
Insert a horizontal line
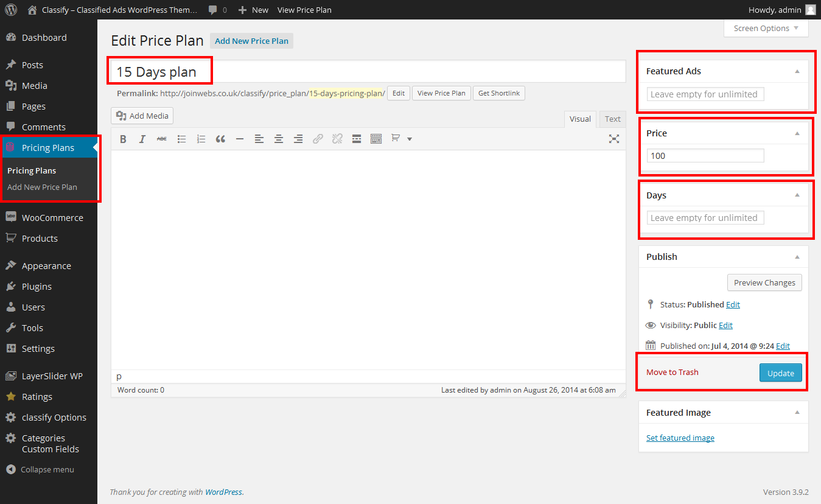(240, 139)
